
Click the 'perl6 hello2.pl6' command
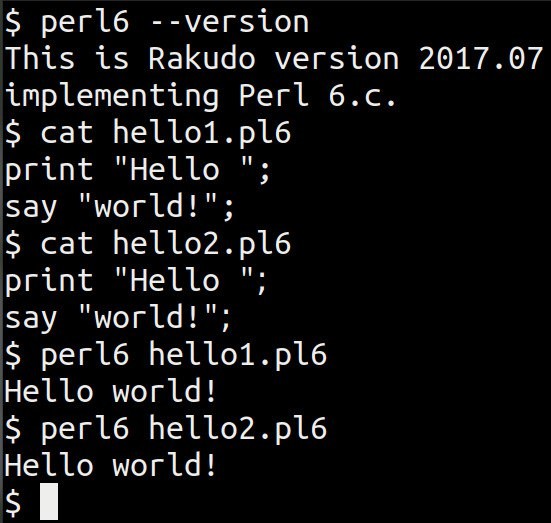[184, 429]
